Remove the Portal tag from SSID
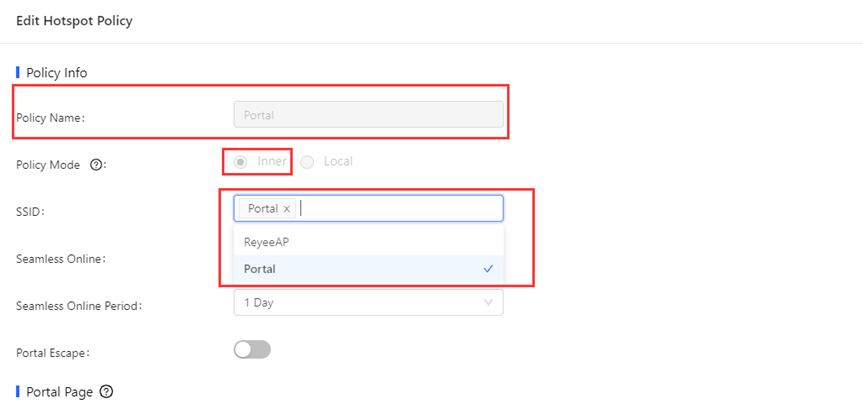Viewport: 863px width, 409px height. 287,209
